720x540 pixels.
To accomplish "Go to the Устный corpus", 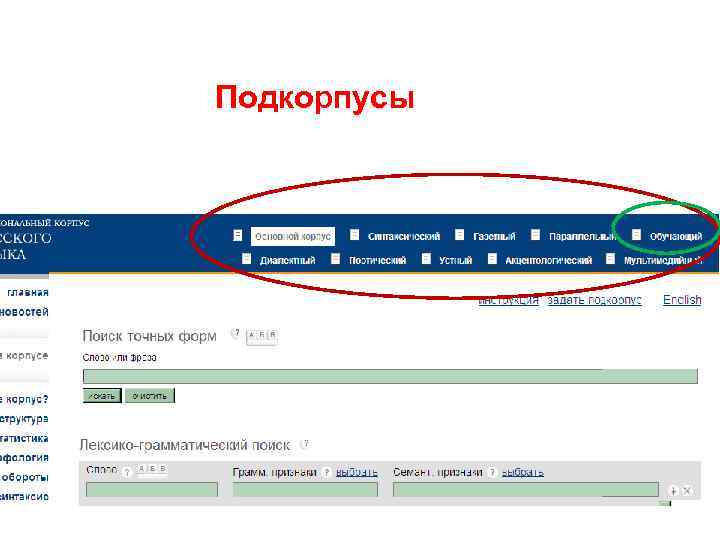I will click(x=456, y=260).
